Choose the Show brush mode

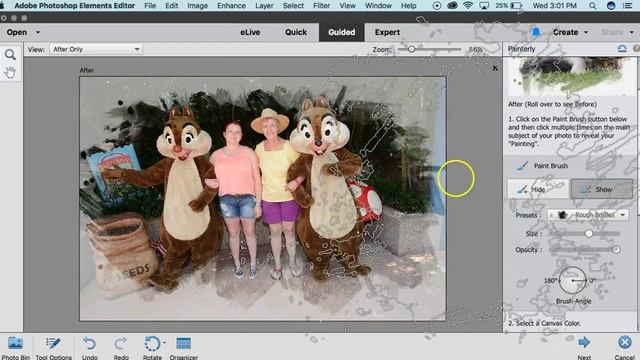tap(602, 189)
